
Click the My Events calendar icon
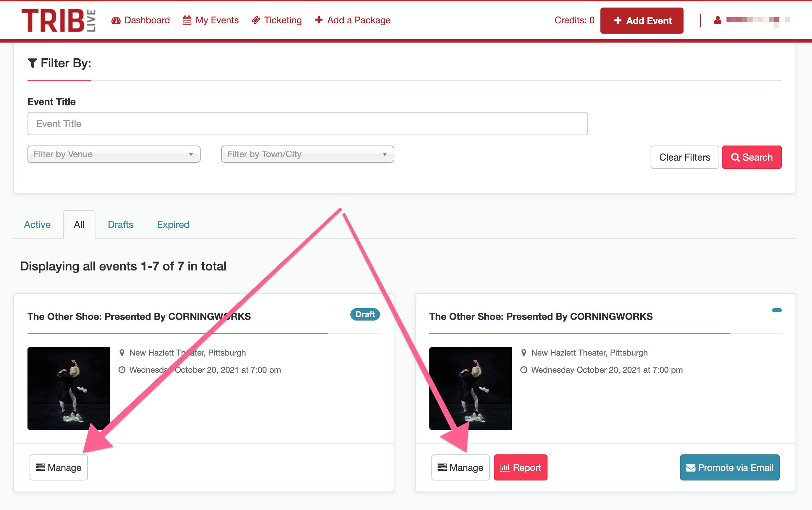(187, 20)
